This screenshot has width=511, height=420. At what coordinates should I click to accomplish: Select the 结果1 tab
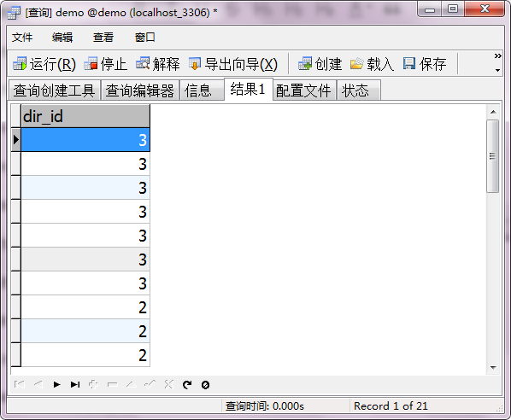coord(249,89)
